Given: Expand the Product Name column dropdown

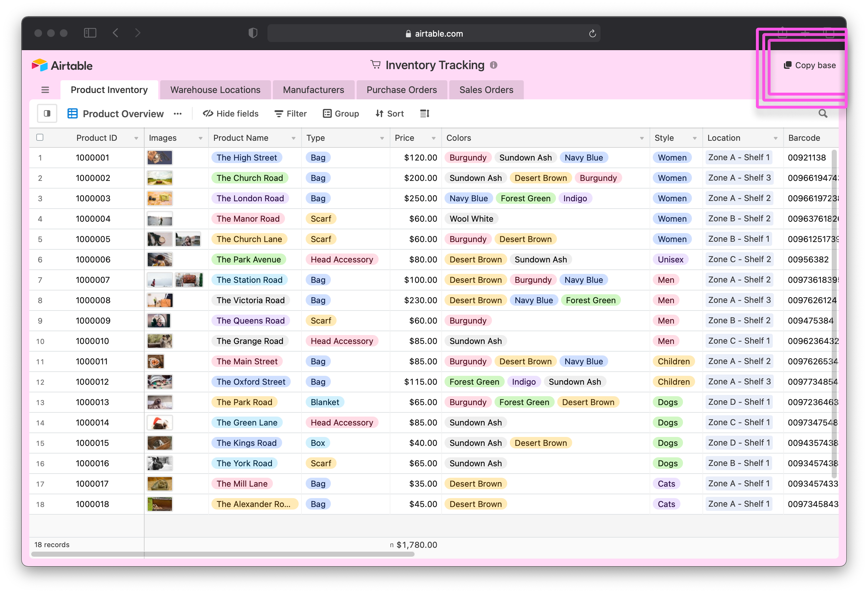Looking at the screenshot, I should click(x=293, y=138).
